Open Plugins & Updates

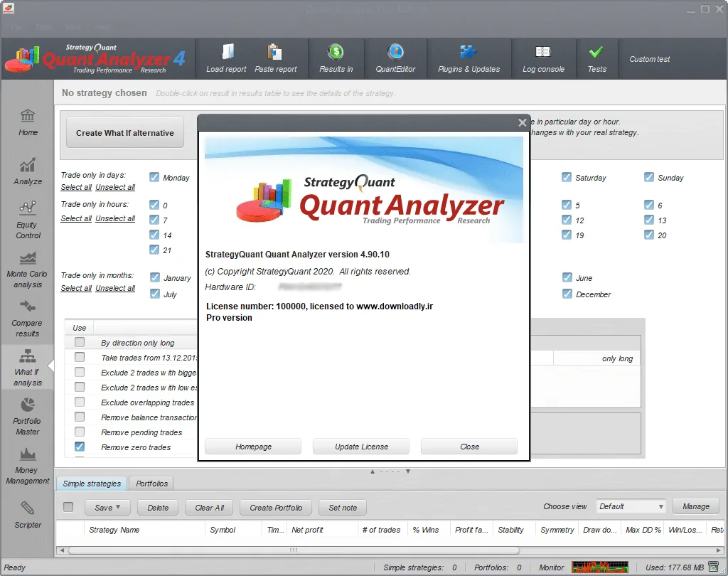(469, 58)
